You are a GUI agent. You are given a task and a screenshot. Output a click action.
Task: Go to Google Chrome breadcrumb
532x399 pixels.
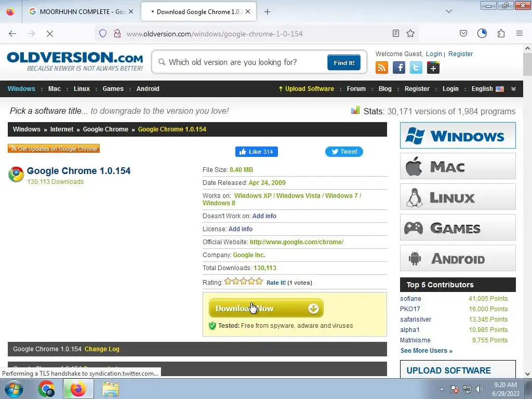(105, 129)
